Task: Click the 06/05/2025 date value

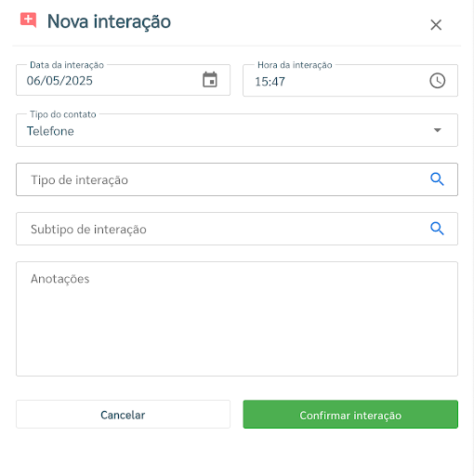Action: (x=59, y=81)
